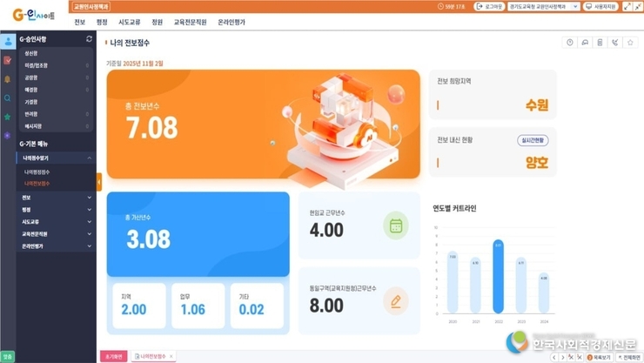Click the 교원인사정책과 label in orange header

91,7
